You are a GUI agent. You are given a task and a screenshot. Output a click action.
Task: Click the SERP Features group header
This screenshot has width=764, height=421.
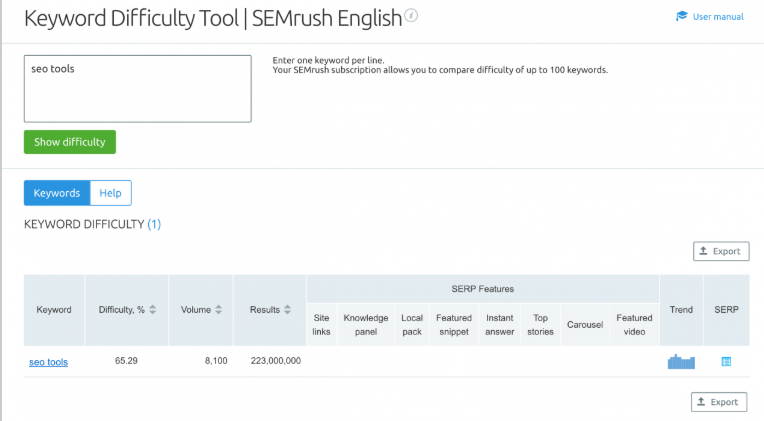point(483,289)
